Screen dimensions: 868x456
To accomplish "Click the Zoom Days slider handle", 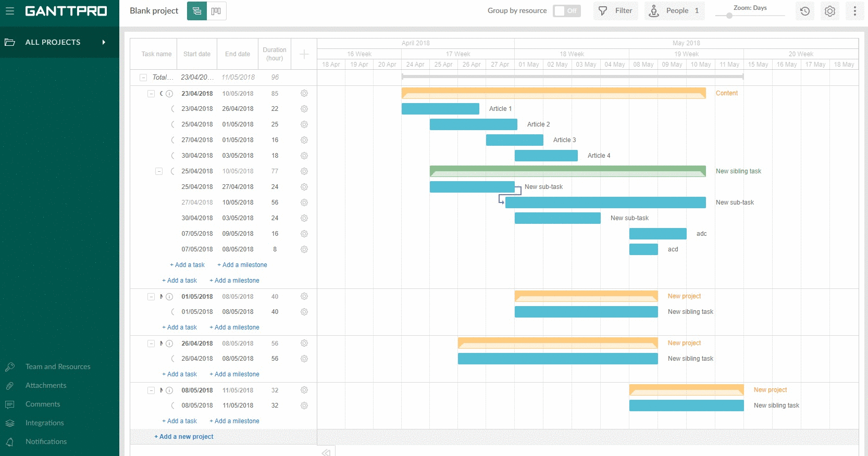I will pyautogui.click(x=729, y=16).
